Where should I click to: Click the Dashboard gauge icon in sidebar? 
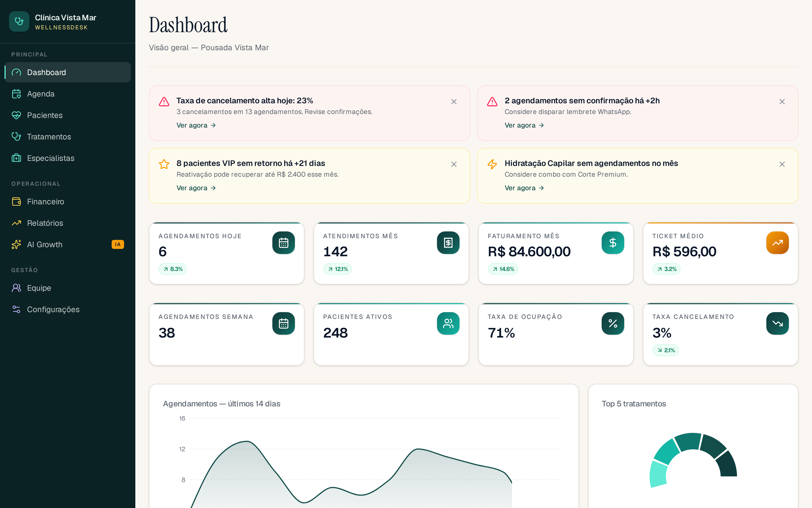(x=16, y=72)
